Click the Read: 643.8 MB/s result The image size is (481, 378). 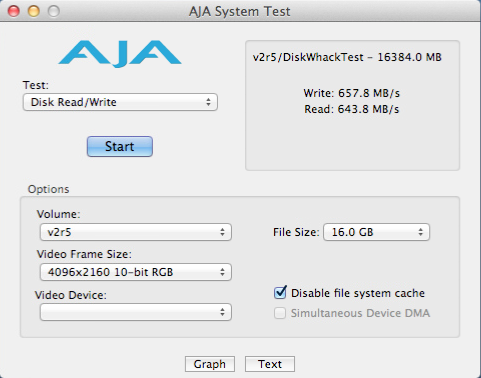point(352,109)
